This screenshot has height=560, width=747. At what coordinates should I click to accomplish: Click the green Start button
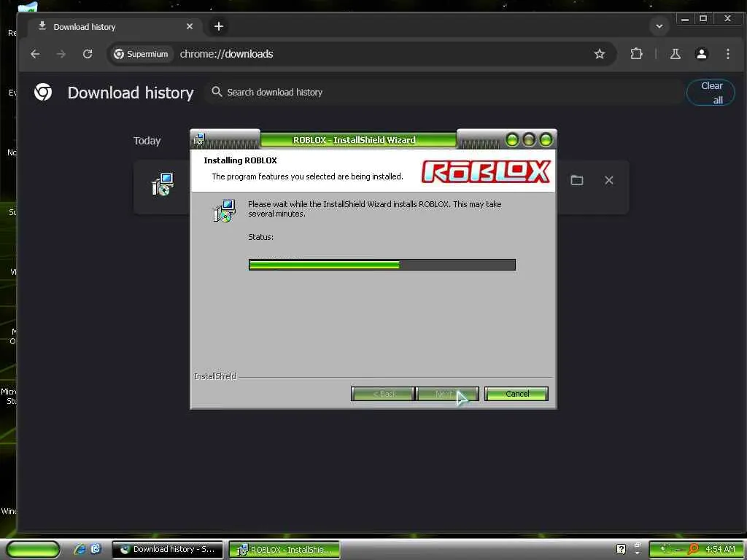[x=33, y=549]
